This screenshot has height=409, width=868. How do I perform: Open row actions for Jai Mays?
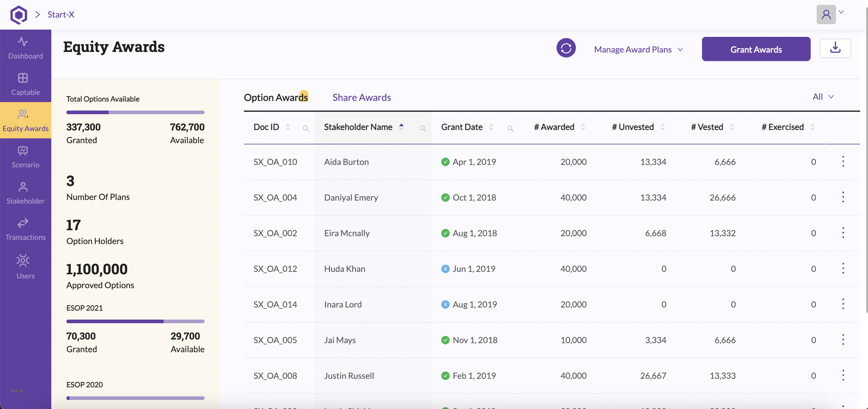coord(843,340)
